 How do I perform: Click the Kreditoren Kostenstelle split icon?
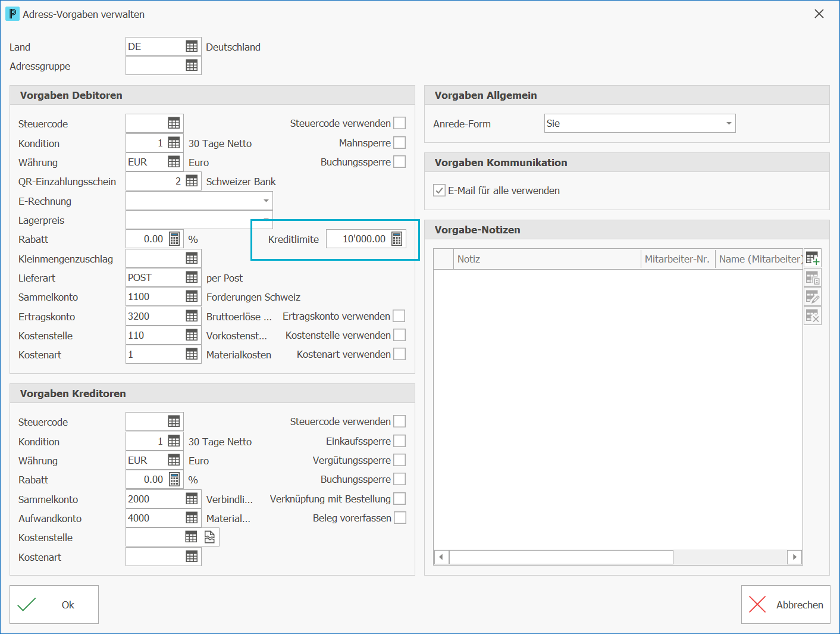click(x=210, y=537)
